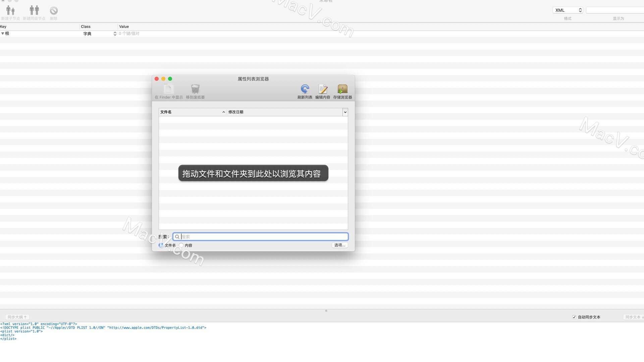Click the Delete icon in the main toolbar
Screen dimensions: 644x362
click(54, 11)
